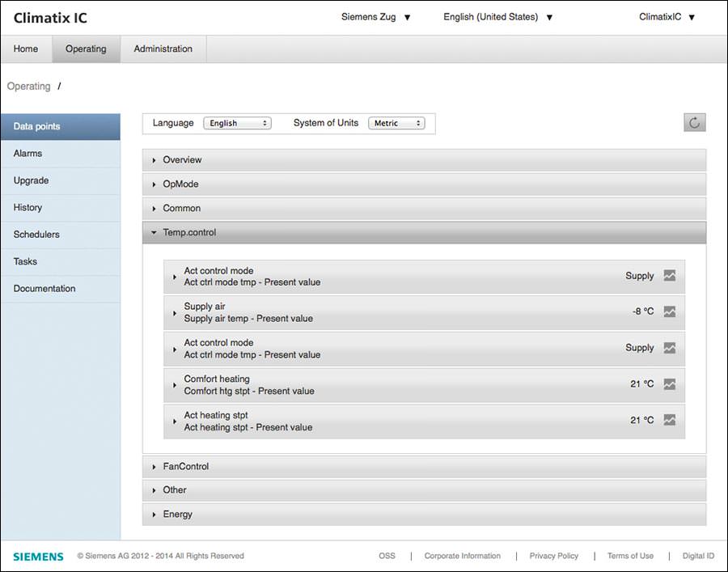Image resolution: width=728 pixels, height=572 pixels.
Task: Expand the Comfort heating row arrow
Action: tap(175, 385)
